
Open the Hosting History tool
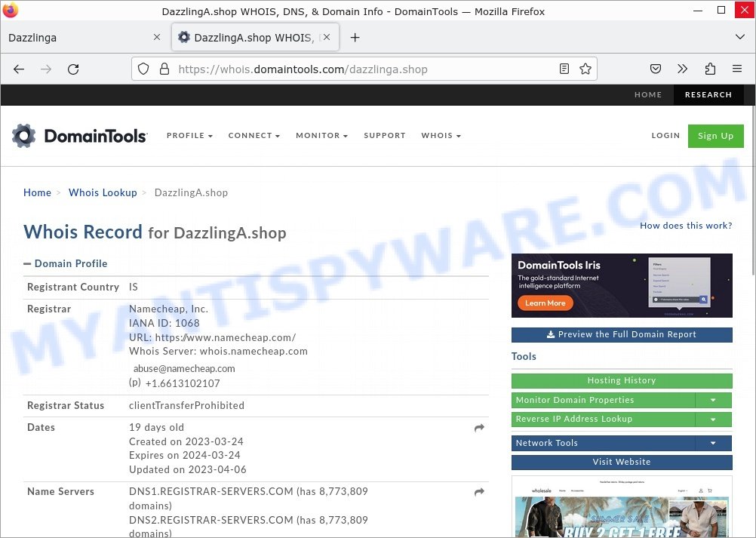[622, 380]
